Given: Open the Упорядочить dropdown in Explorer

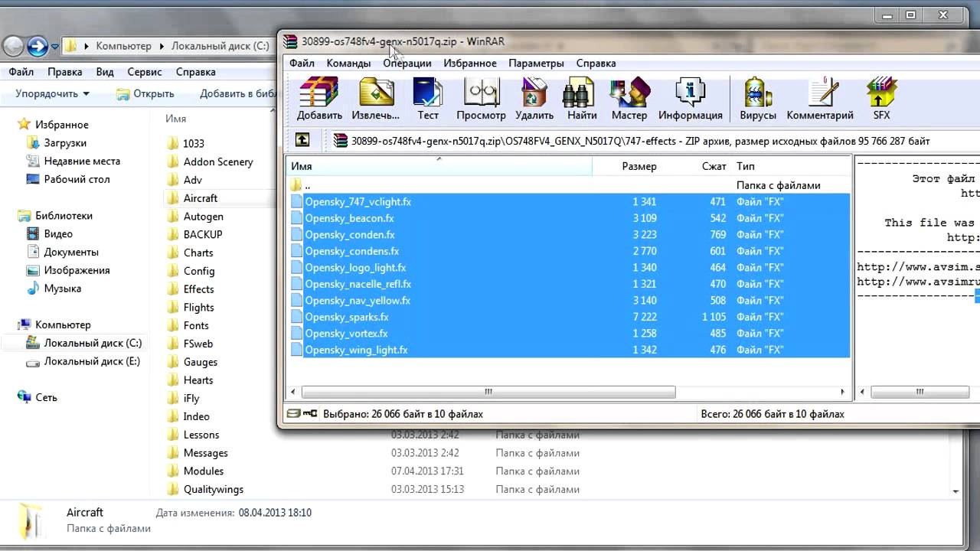Looking at the screenshot, I should pyautogui.click(x=52, y=93).
